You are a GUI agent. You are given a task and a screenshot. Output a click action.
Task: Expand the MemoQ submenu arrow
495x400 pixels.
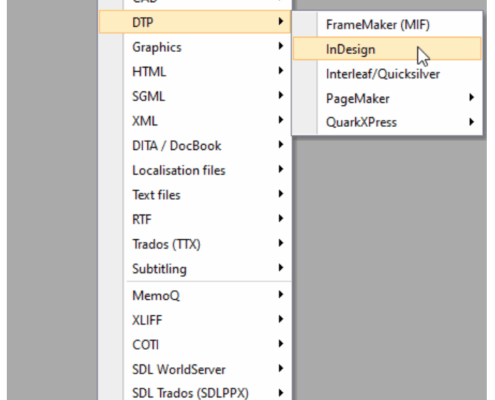(x=281, y=294)
